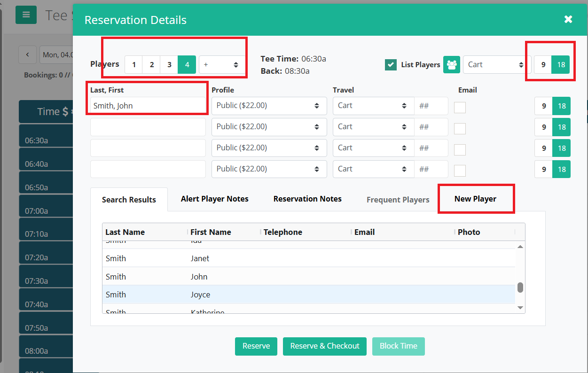Viewport: 588px width, 373px height.
Task: Close the Reservation Details dialog
Action: [x=568, y=19]
